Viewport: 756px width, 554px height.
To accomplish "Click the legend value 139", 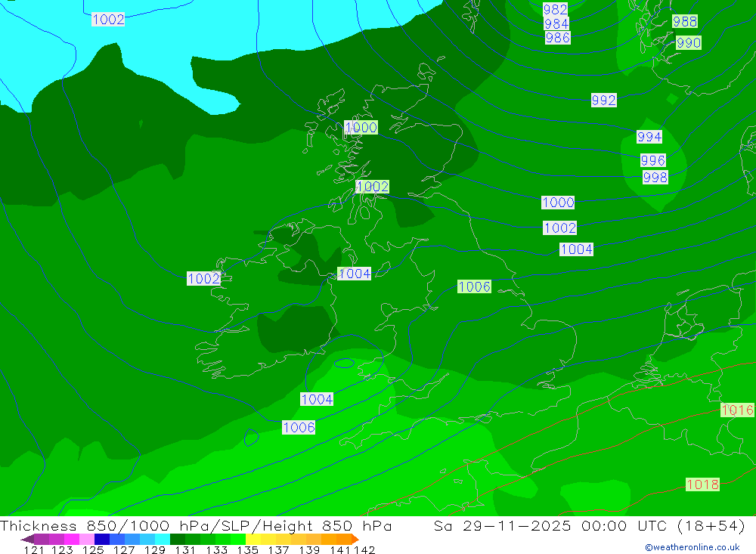I will (x=309, y=550).
